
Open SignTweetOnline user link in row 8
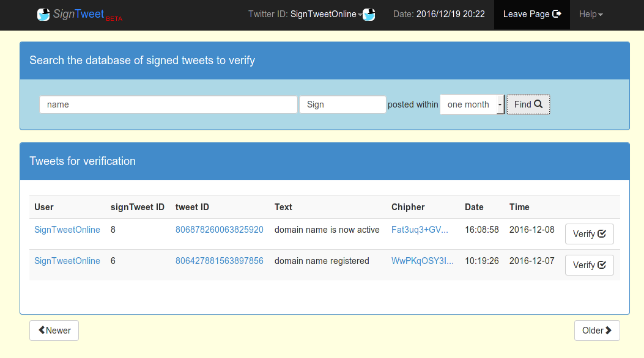point(67,230)
